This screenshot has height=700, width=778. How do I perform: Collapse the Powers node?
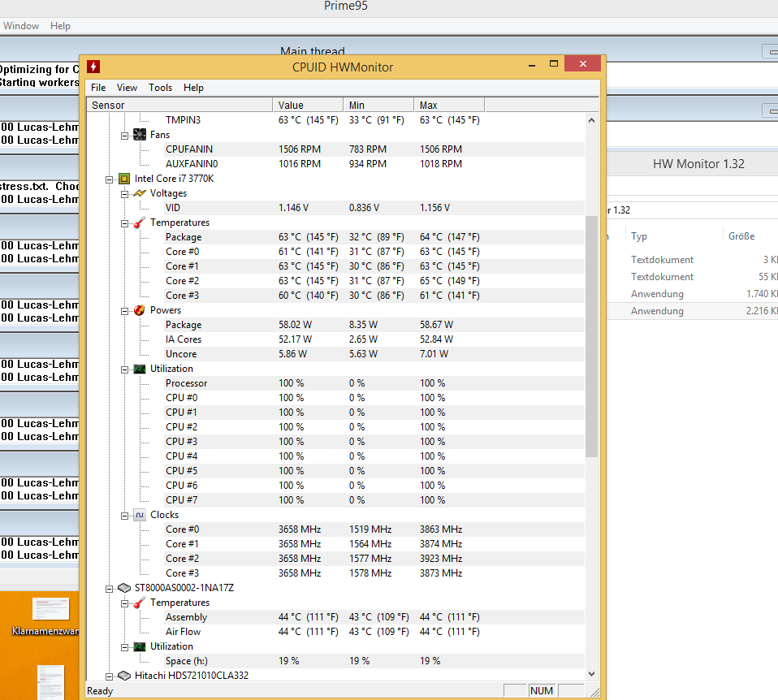coord(124,311)
